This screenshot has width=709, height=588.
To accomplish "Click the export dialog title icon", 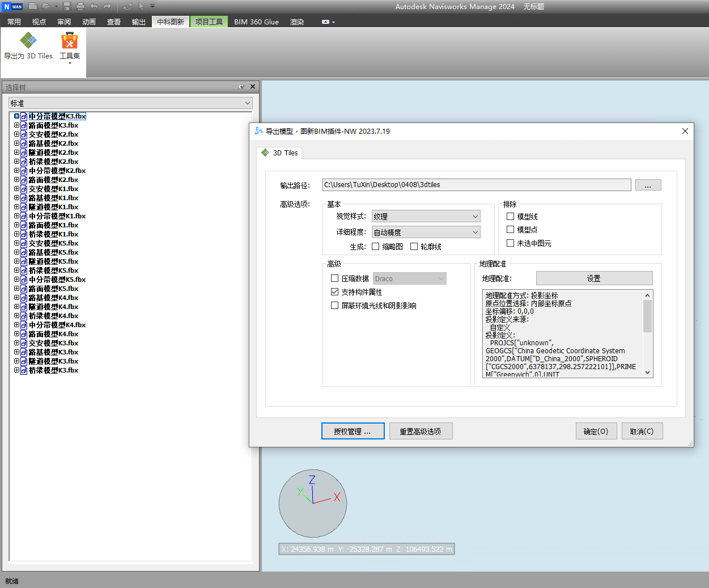I will pyautogui.click(x=258, y=131).
